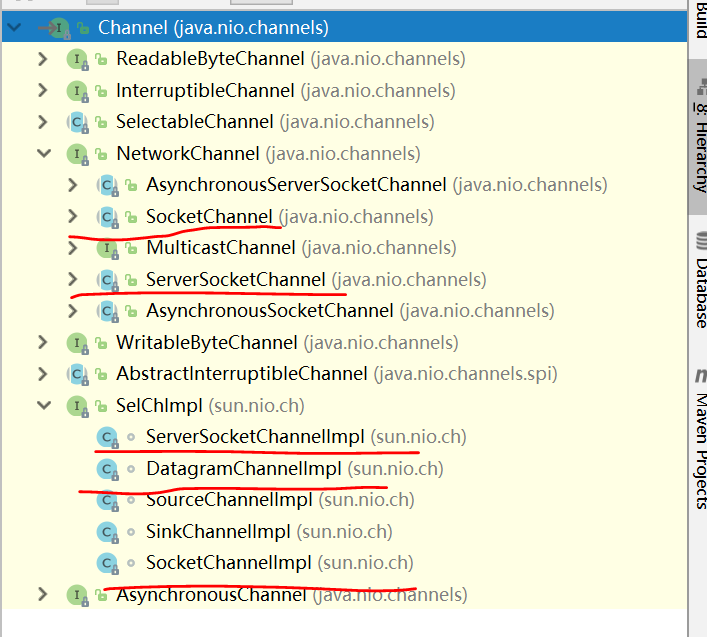This screenshot has height=637, width=707.
Task: Select the InterruptibleChannel row
Action: tap(344, 91)
